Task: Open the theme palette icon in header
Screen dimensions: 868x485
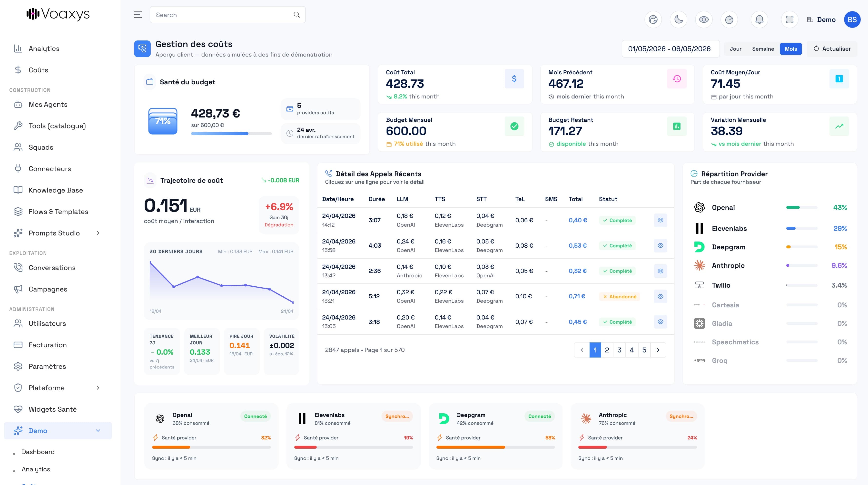Action: (653, 19)
